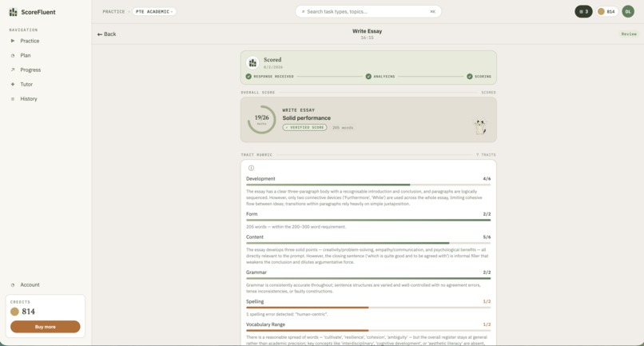Viewport: 644px width, 346px height.
Task: Focus the search task types field
Action: point(368,11)
